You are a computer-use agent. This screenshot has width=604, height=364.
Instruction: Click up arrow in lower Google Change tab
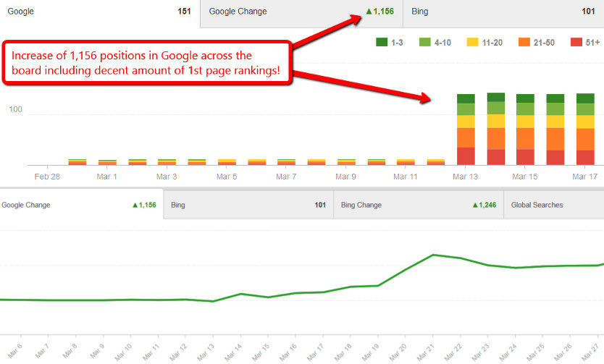click(135, 206)
